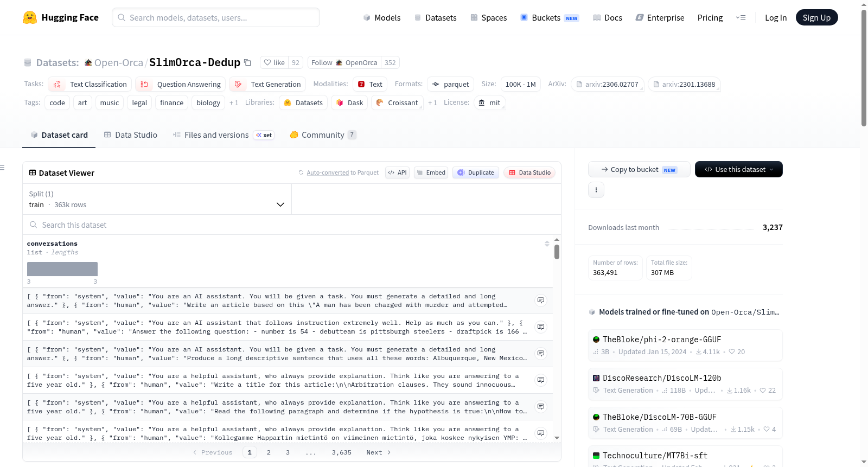Image resolution: width=868 pixels, height=467 pixels.
Task: Go to the Pricing page
Action: [x=710, y=17]
